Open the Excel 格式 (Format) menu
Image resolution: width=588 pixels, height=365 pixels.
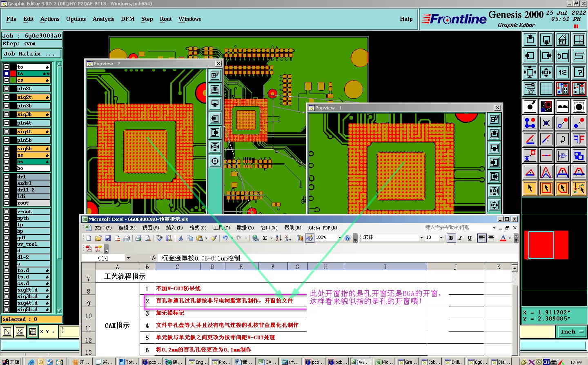click(198, 228)
